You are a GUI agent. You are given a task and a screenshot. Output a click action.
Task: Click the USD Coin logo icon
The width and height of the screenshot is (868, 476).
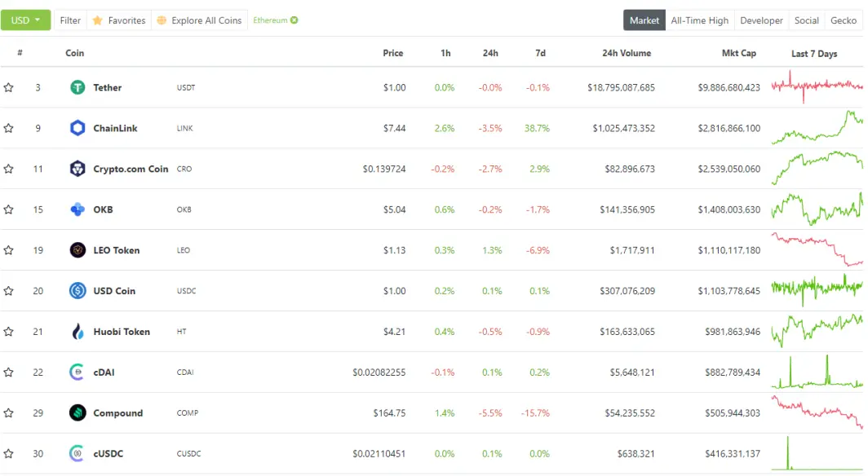pos(77,291)
